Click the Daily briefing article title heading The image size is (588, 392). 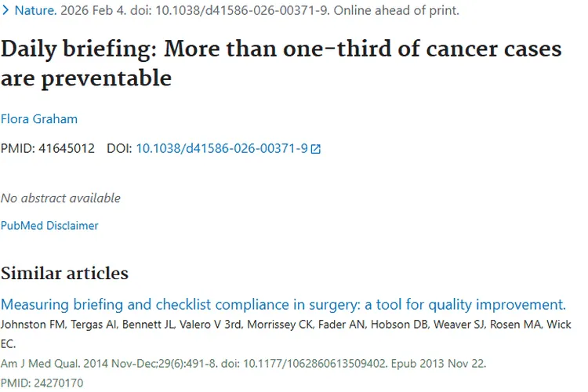pos(281,63)
